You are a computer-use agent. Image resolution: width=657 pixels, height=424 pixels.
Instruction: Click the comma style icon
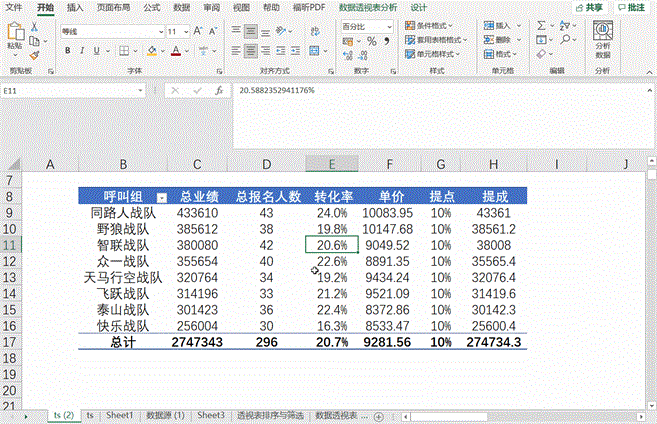point(385,42)
